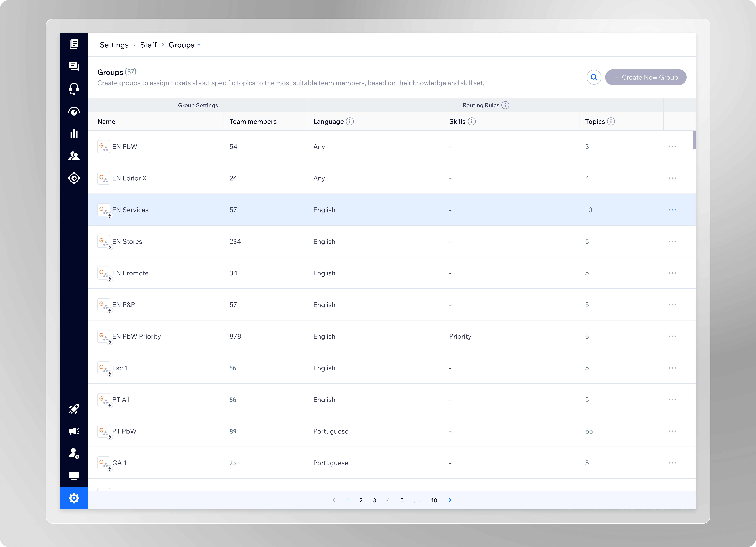The height and width of the screenshot is (547, 756).
Task: Select the EN Promote group name
Action: coord(130,273)
